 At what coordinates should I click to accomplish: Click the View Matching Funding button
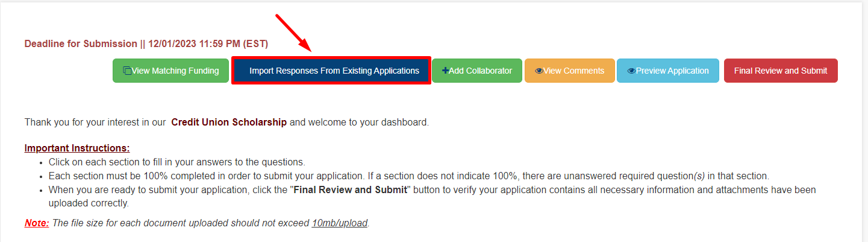(x=170, y=71)
